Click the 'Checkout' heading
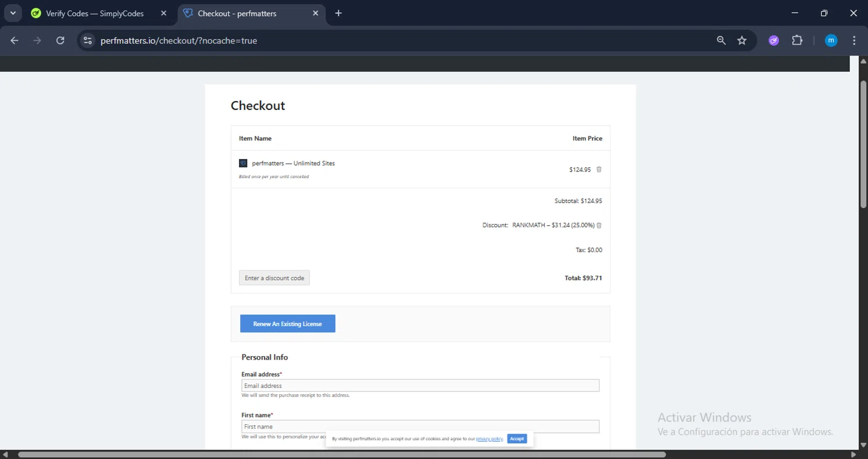 pos(258,106)
